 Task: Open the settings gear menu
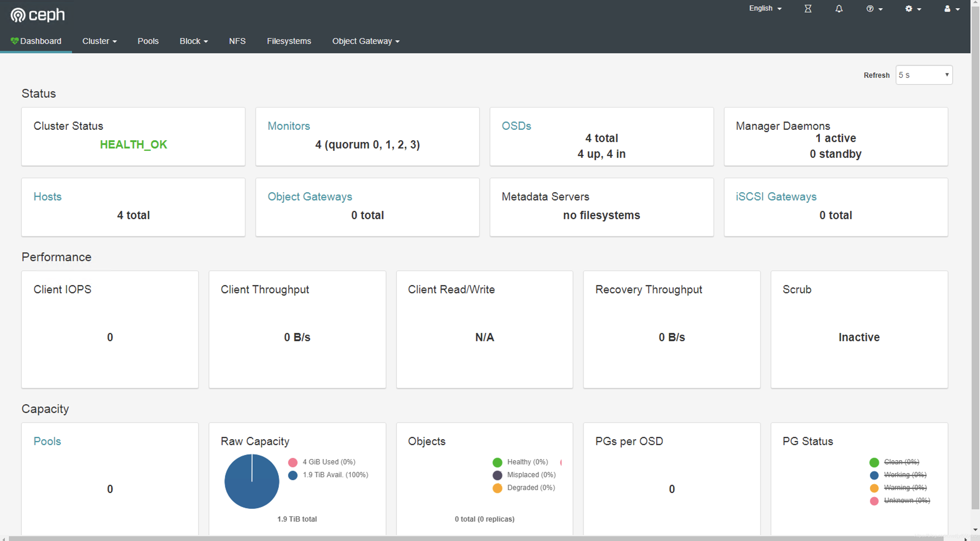click(x=913, y=9)
